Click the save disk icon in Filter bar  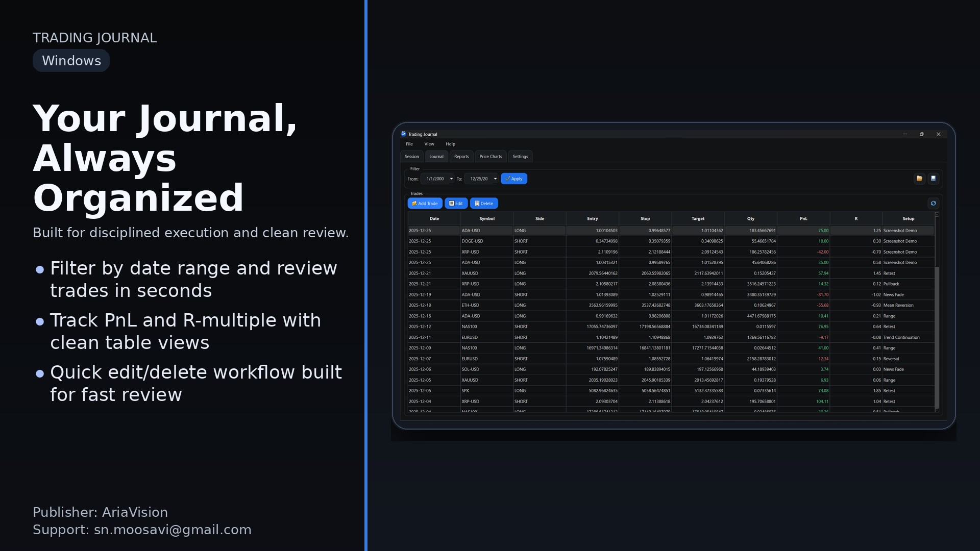934,179
